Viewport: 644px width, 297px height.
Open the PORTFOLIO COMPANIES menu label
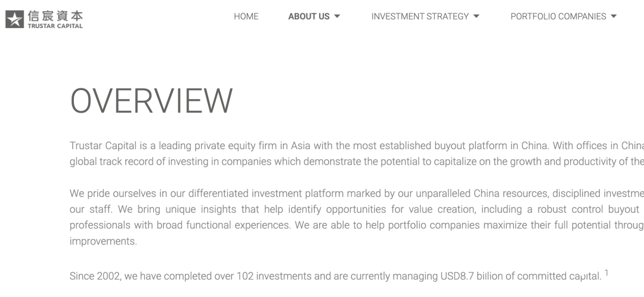pyautogui.click(x=558, y=17)
